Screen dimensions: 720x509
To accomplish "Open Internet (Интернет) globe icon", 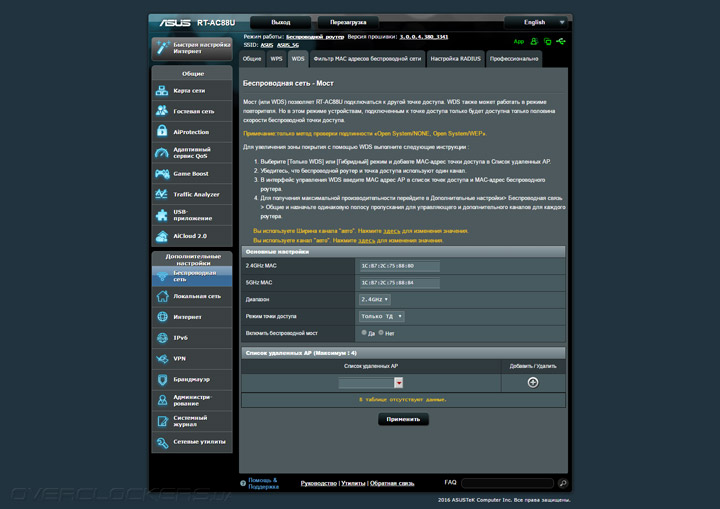I will tap(162, 317).
